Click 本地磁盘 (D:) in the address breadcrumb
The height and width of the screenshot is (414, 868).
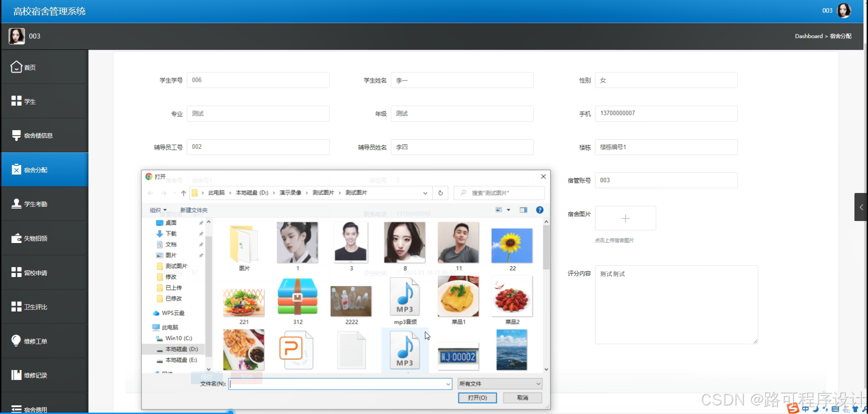tap(252, 193)
